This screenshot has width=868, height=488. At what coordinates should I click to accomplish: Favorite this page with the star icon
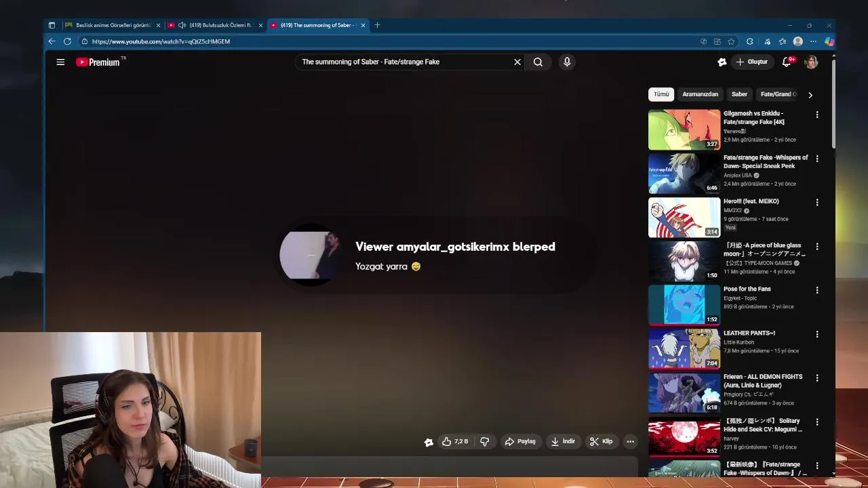point(731,41)
